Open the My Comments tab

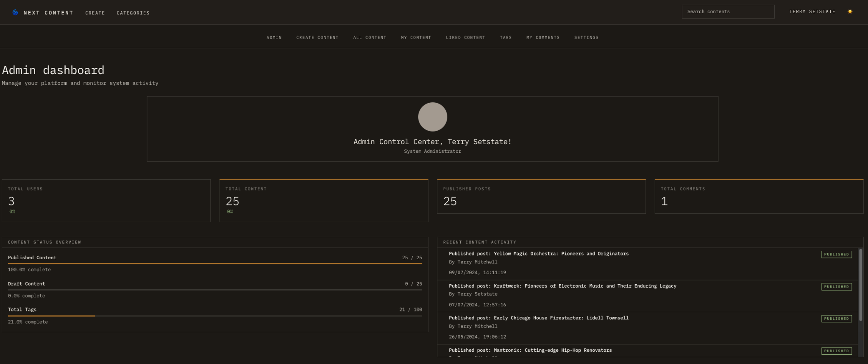pyautogui.click(x=543, y=37)
